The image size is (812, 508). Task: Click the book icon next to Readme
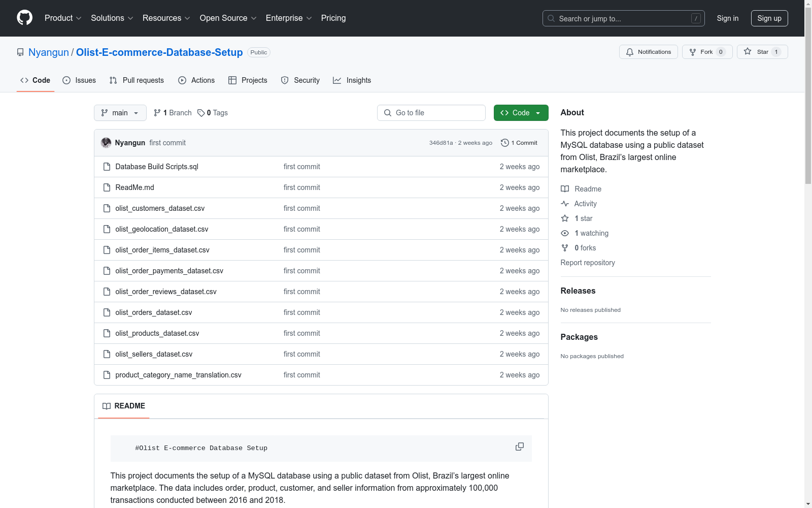tap(565, 189)
